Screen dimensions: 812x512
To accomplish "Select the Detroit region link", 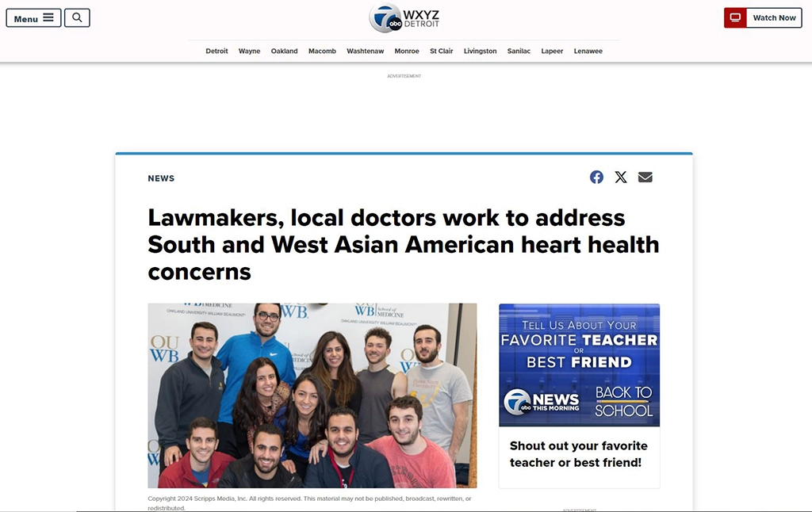I will click(216, 52).
